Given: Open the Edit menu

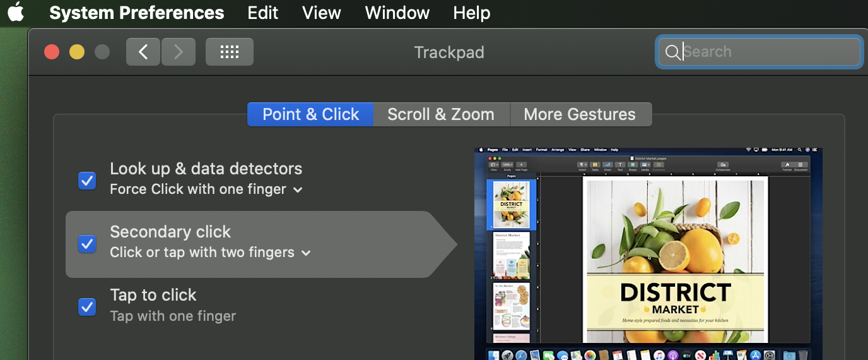Looking at the screenshot, I should pyautogui.click(x=262, y=13).
